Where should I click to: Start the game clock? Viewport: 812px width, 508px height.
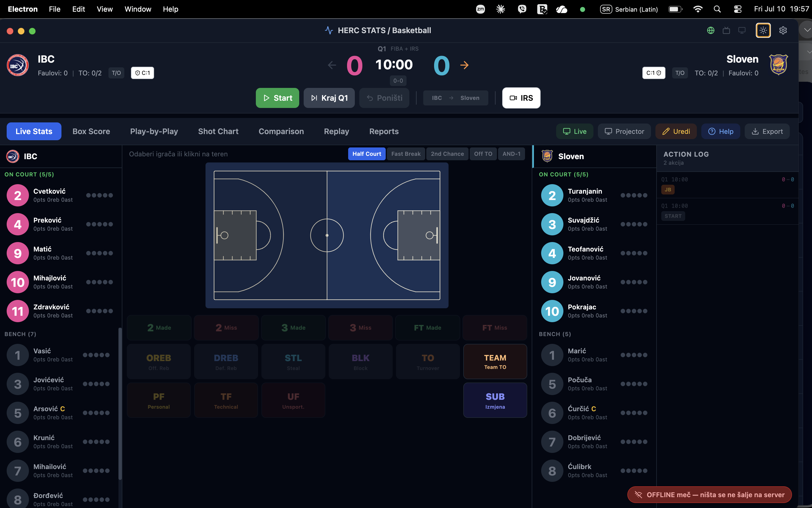277,98
